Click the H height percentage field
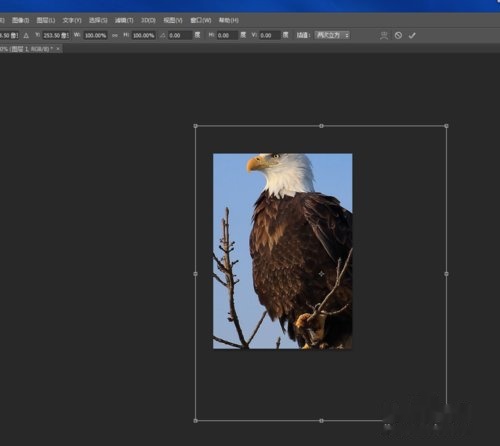The width and height of the screenshot is (500, 446). (143, 35)
